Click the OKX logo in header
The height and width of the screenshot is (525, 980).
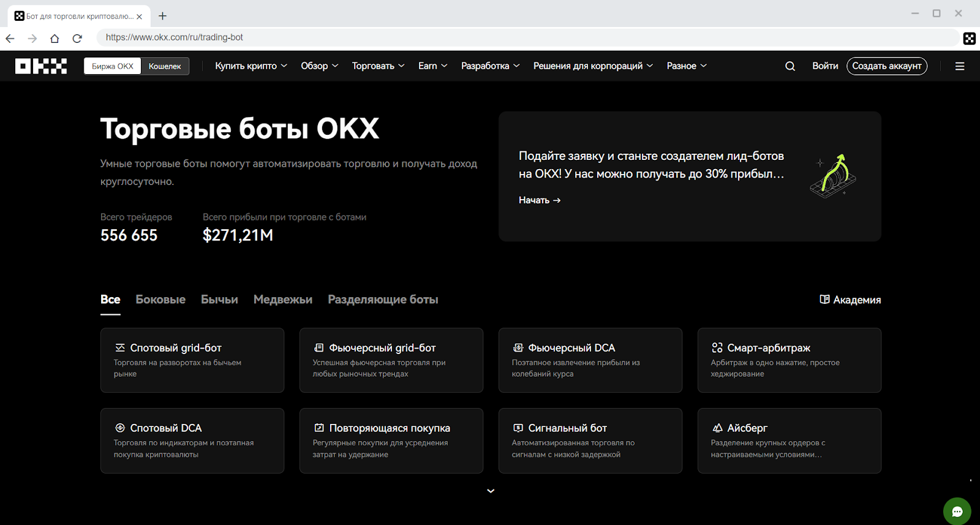point(41,66)
